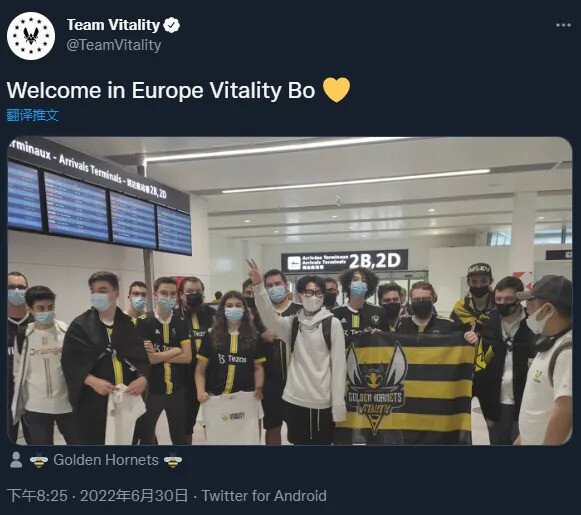This screenshot has height=515, width=581.
Task: Click the 2B,2D terminal sign in photo
Action: click(345, 261)
